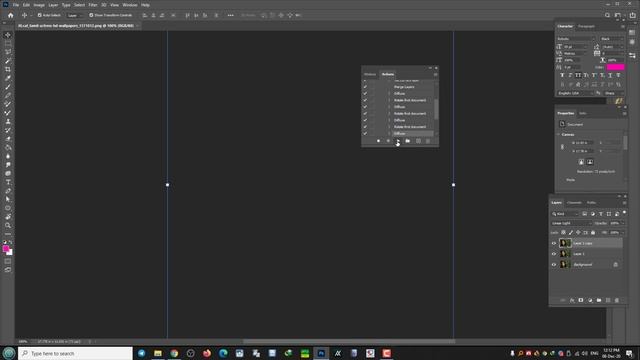Switch to the History tab
640x360 pixels.
click(370, 74)
